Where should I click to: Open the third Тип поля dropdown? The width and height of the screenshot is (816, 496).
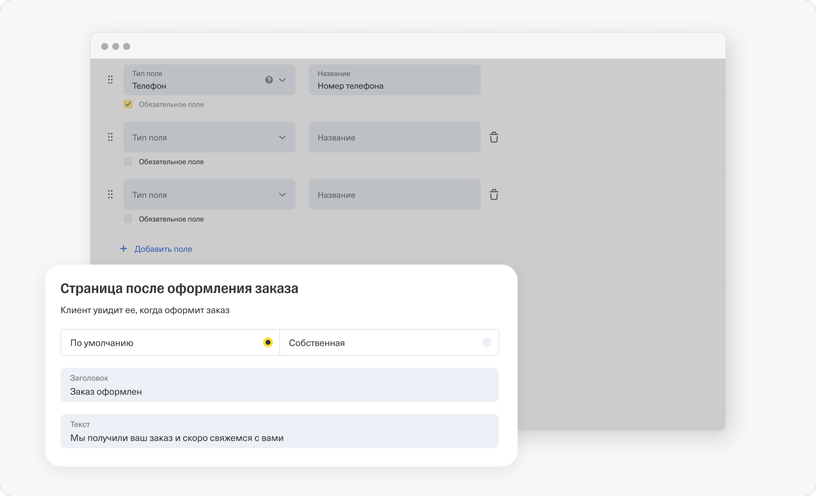(209, 195)
